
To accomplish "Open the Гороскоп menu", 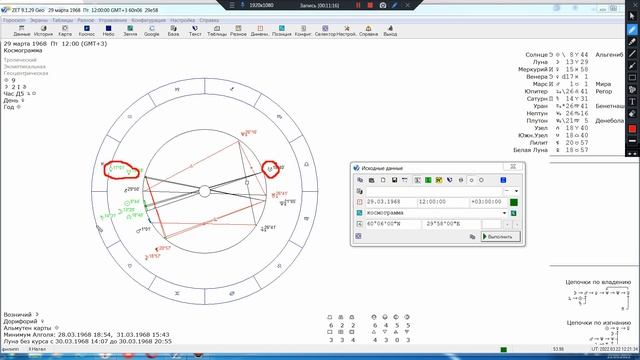I will 14,20.
